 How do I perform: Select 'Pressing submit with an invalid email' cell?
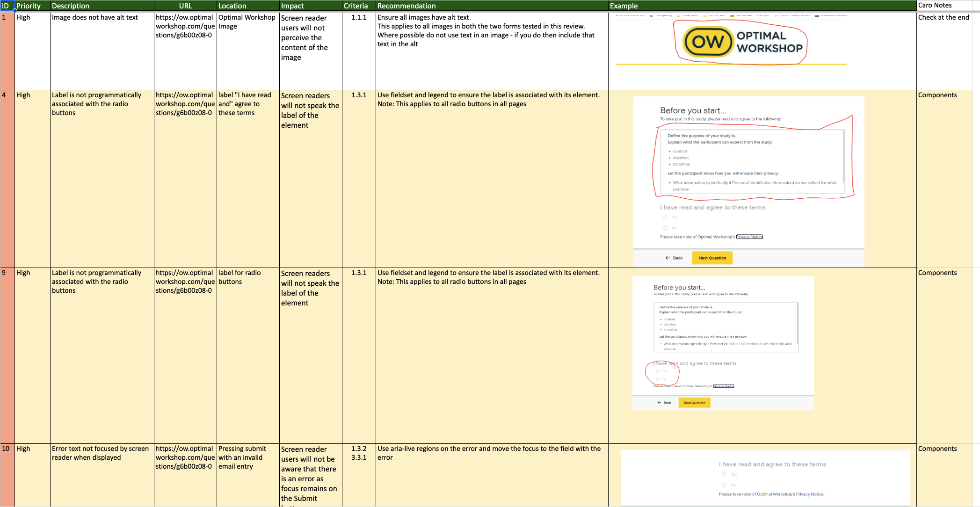(248, 475)
